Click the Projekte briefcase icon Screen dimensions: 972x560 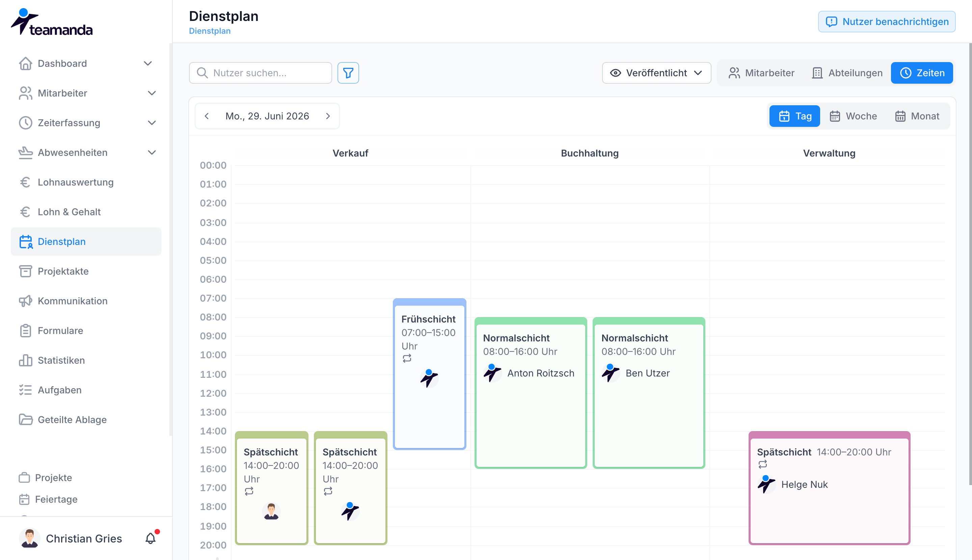[x=24, y=477]
